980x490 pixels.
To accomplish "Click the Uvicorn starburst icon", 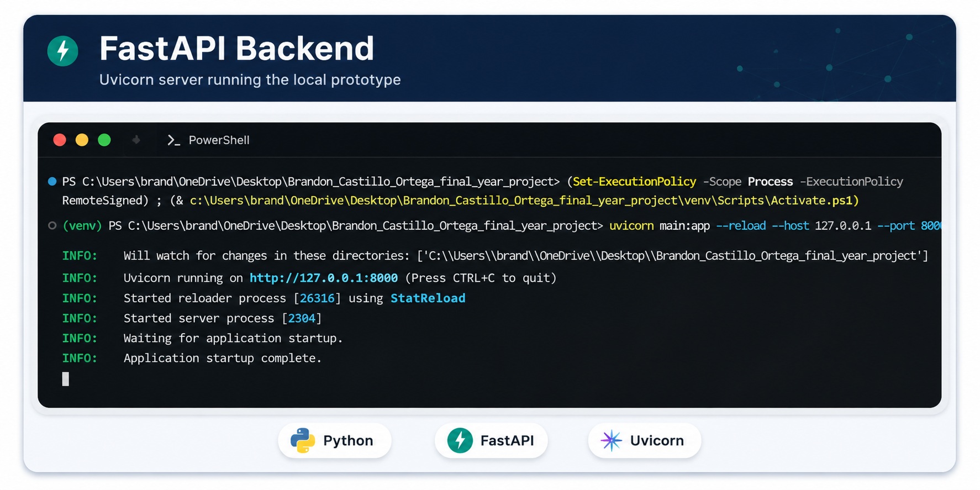I will [611, 440].
